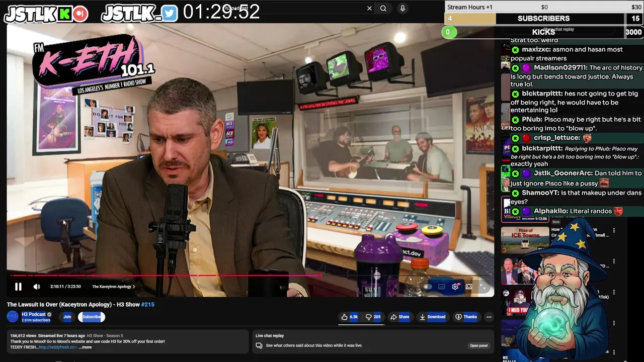Click the '166,612 views' text in description

(22, 335)
